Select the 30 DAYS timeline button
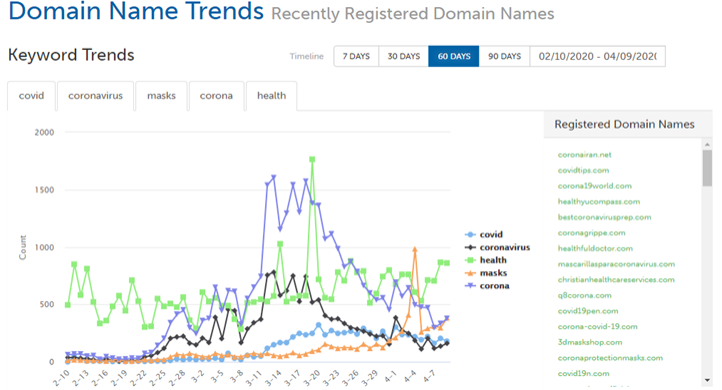The image size is (722, 390). (x=403, y=56)
